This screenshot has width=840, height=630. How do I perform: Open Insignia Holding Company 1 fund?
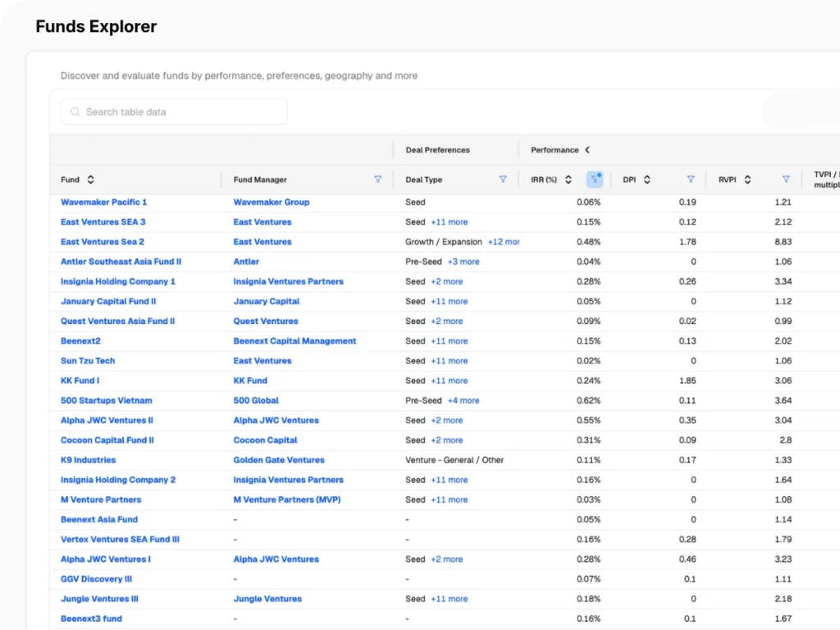pyautogui.click(x=118, y=281)
